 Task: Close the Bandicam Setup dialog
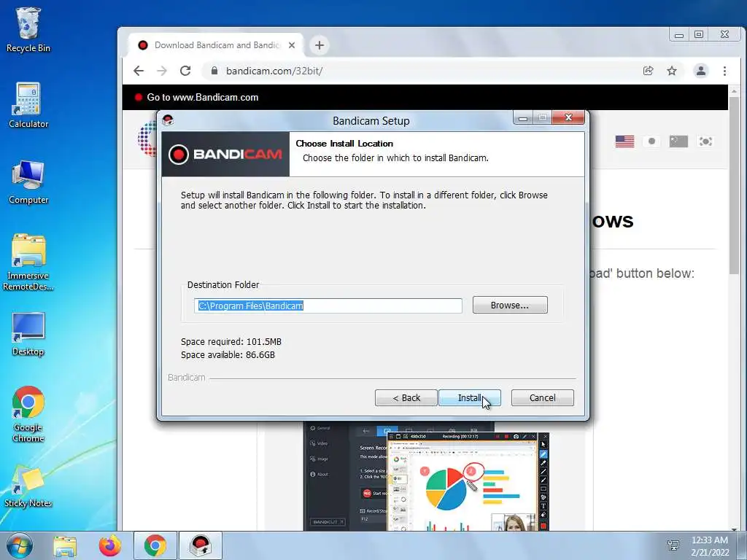[568, 117]
